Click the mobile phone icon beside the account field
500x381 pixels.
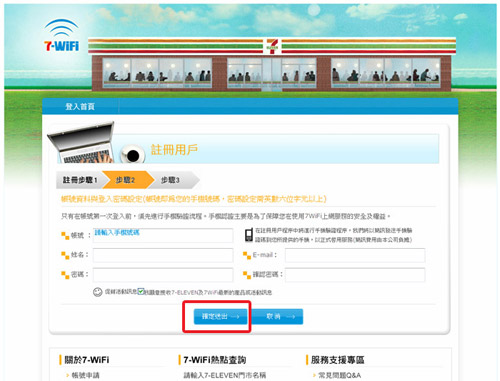pos(249,235)
